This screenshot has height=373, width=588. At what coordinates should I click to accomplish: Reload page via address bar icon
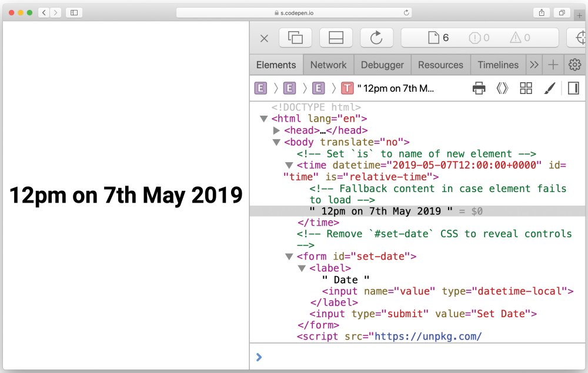406,13
